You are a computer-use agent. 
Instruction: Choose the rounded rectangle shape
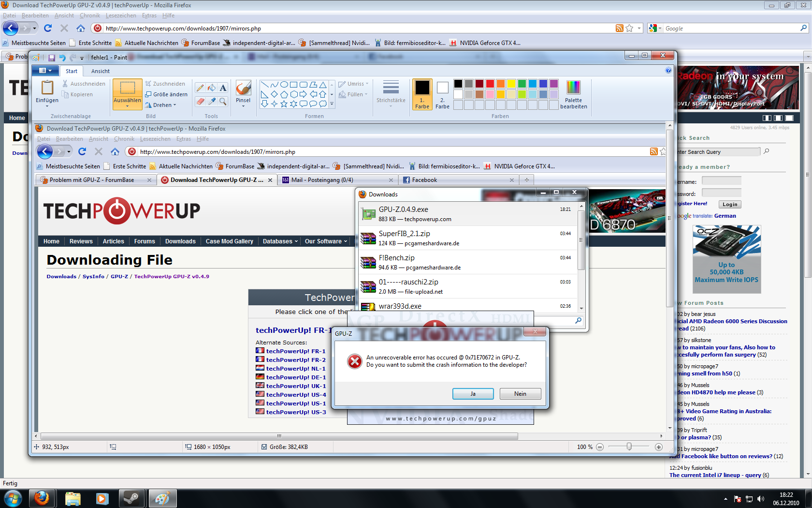coord(304,85)
